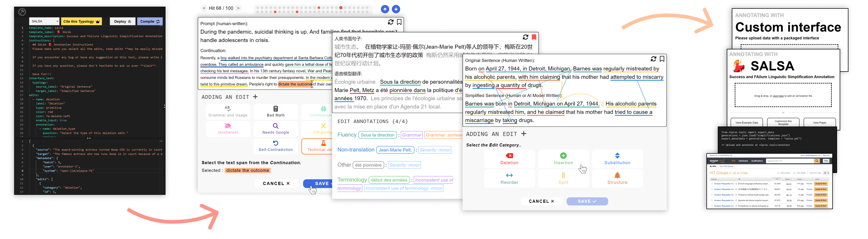Viewport: 868px width, 239px height.
Task: Click Terminology annotation label
Action: coord(352,180)
